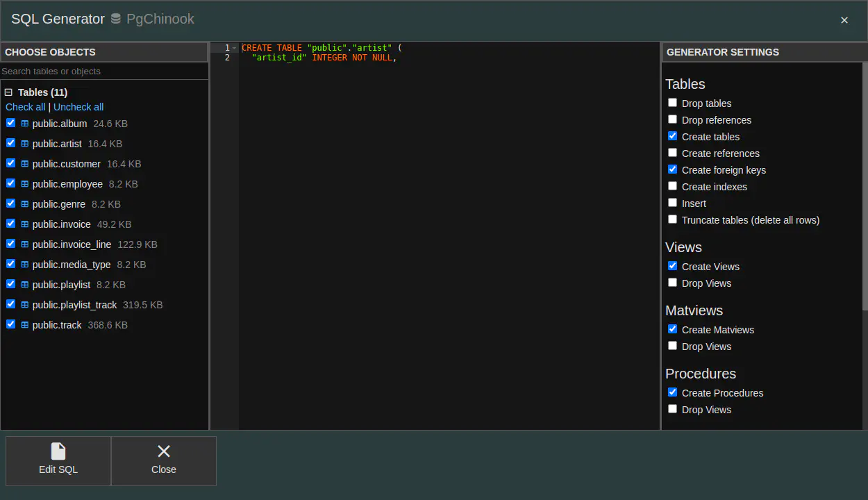Select the public.media_type table entry
Image resolution: width=868 pixels, height=500 pixels.
coord(71,265)
